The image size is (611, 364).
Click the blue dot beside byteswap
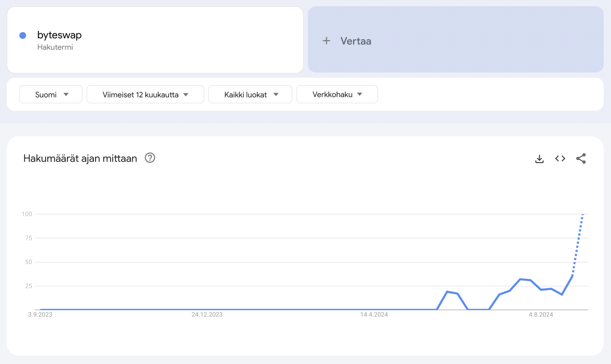pos(23,35)
